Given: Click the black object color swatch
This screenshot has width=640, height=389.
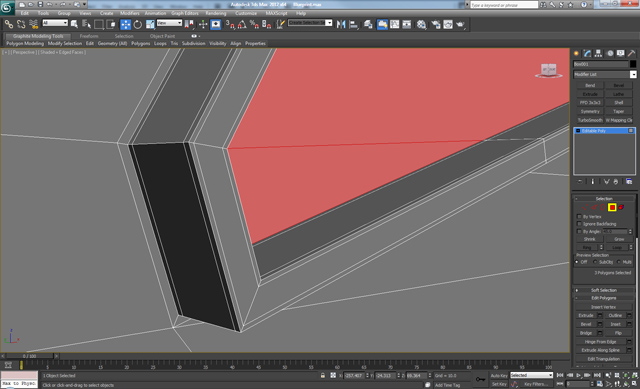Looking at the screenshot, I should point(633,64).
